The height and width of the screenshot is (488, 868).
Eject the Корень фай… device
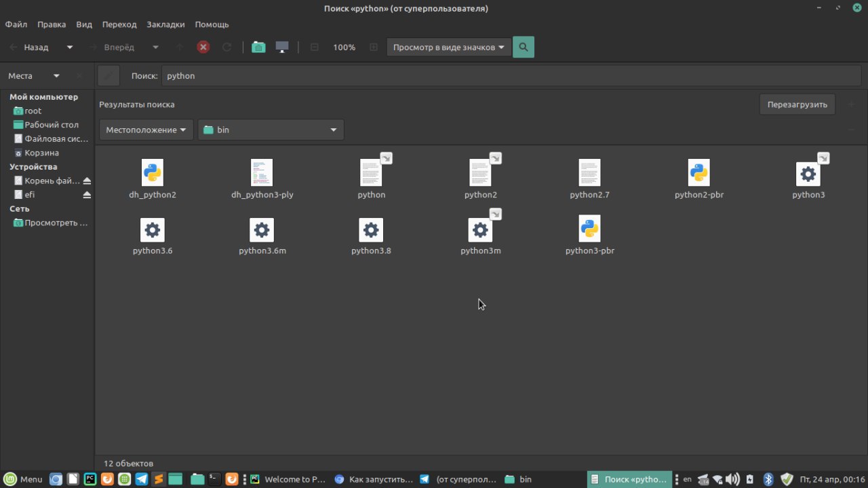click(x=87, y=181)
